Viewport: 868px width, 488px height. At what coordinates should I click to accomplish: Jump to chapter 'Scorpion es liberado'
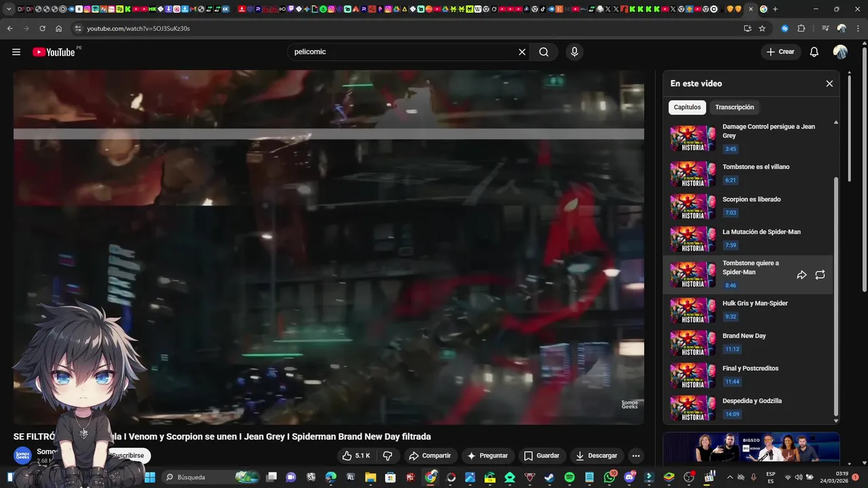pyautogui.click(x=749, y=207)
